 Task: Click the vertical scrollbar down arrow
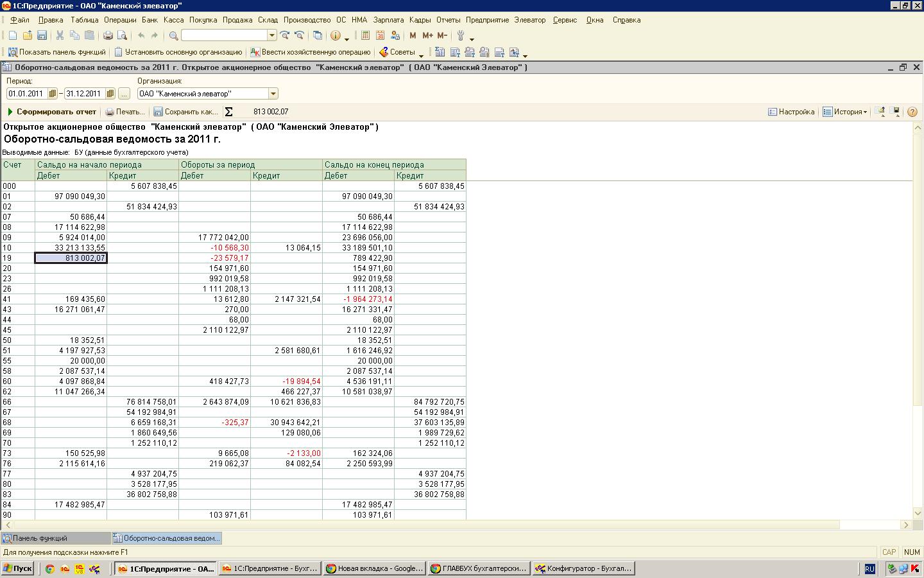(918, 513)
